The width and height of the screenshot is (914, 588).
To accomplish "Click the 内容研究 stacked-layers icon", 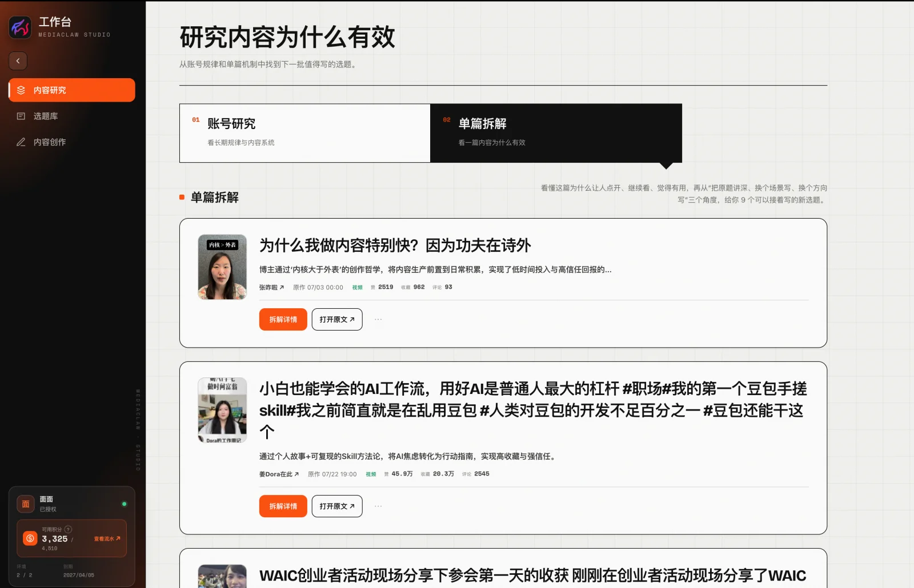I will point(21,90).
